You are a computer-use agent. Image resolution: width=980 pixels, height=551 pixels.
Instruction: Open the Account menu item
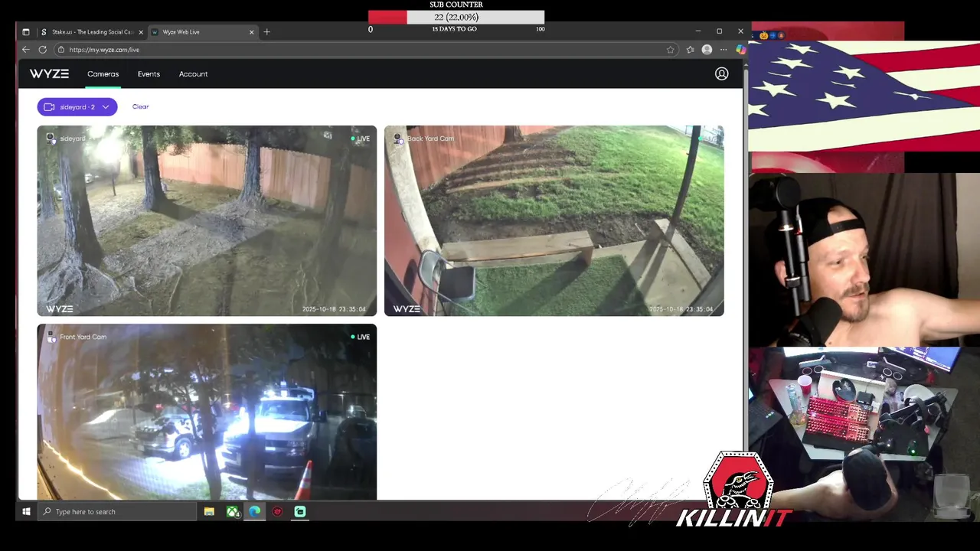click(193, 74)
